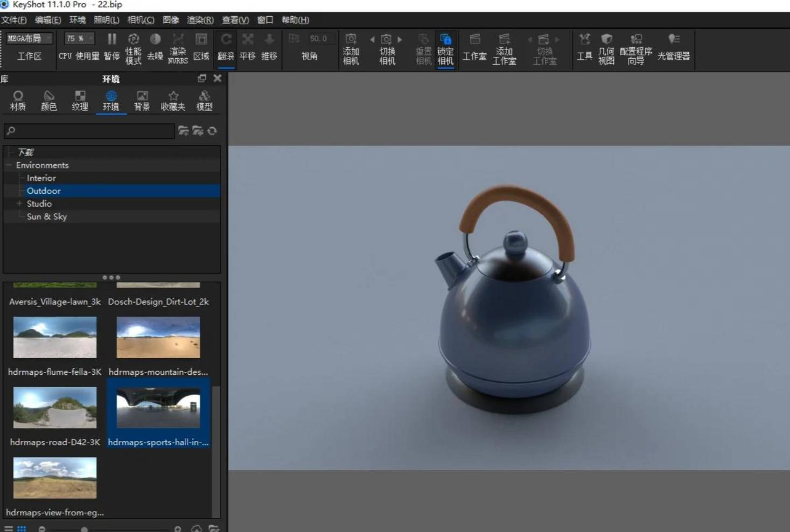Open the 收藏夹 favorites panel
Screen dimensions: 790x532
tap(173, 100)
